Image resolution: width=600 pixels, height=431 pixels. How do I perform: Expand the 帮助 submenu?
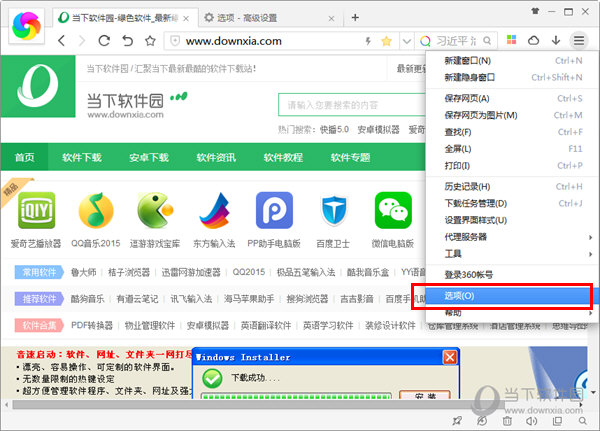(x=512, y=313)
